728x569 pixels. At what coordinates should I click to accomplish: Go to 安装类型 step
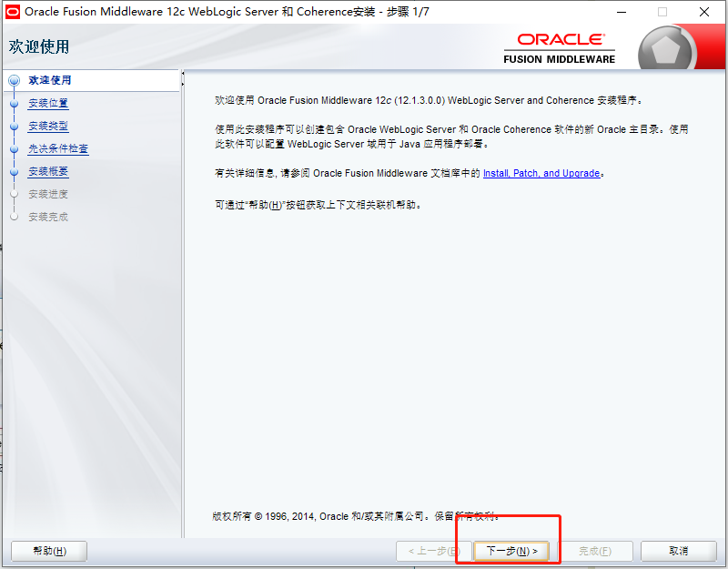click(48, 126)
